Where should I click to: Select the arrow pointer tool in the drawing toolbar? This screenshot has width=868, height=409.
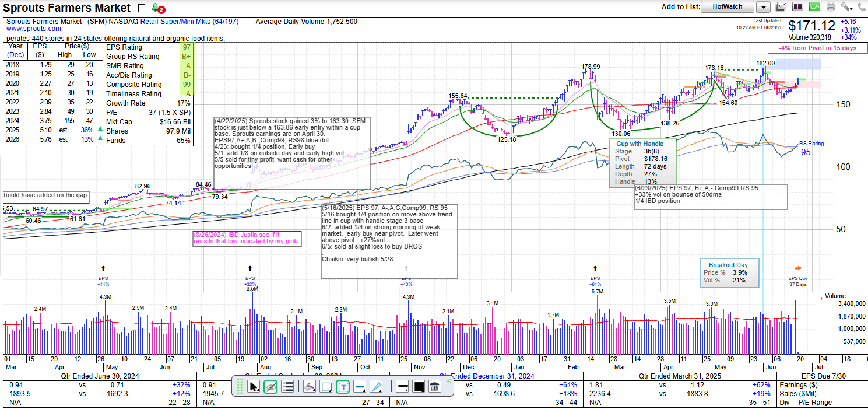coord(254,386)
